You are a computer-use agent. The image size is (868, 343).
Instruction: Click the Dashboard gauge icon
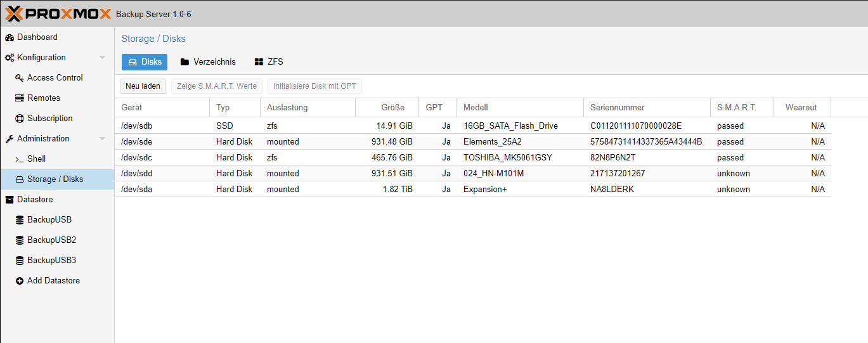(x=10, y=37)
